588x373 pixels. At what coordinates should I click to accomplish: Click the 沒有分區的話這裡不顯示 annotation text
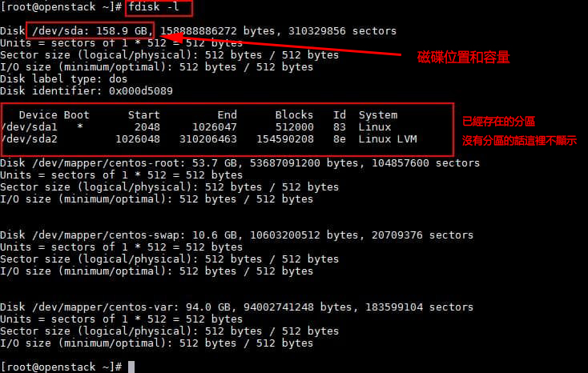click(x=520, y=140)
